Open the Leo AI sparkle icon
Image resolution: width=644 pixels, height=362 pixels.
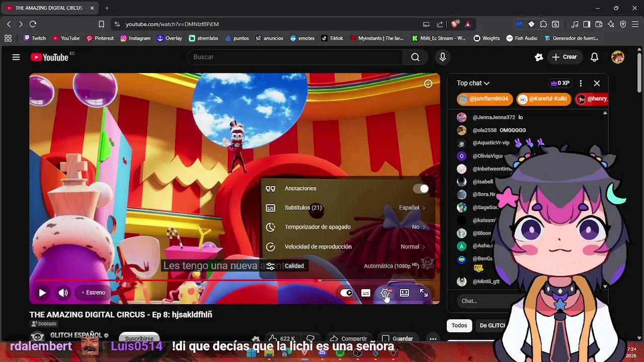[x=611, y=24]
